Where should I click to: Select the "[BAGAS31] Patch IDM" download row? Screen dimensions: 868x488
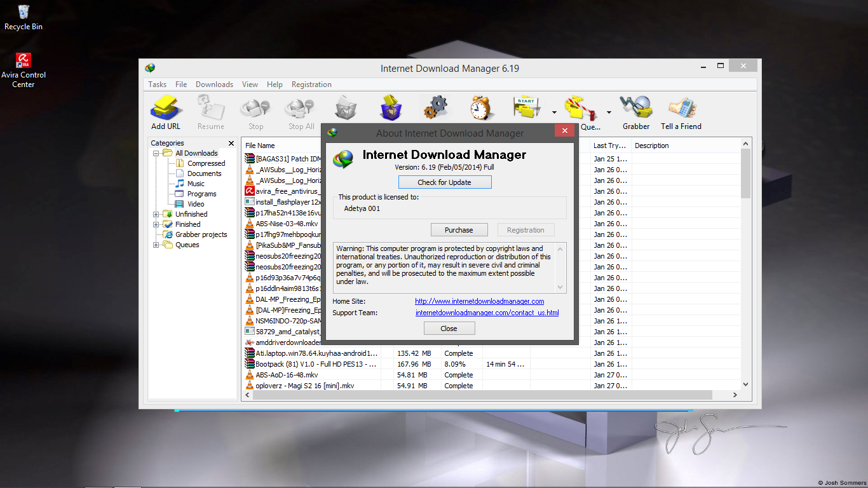[283, 159]
